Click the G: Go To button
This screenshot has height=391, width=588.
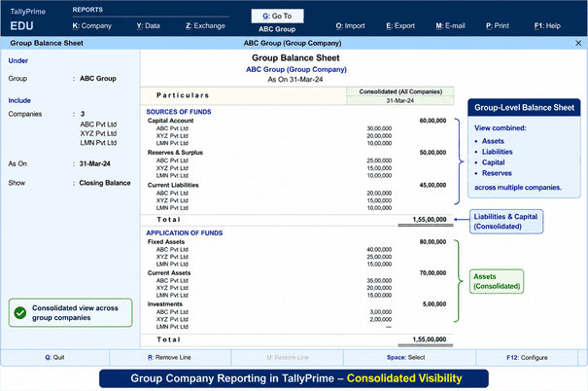(x=277, y=17)
